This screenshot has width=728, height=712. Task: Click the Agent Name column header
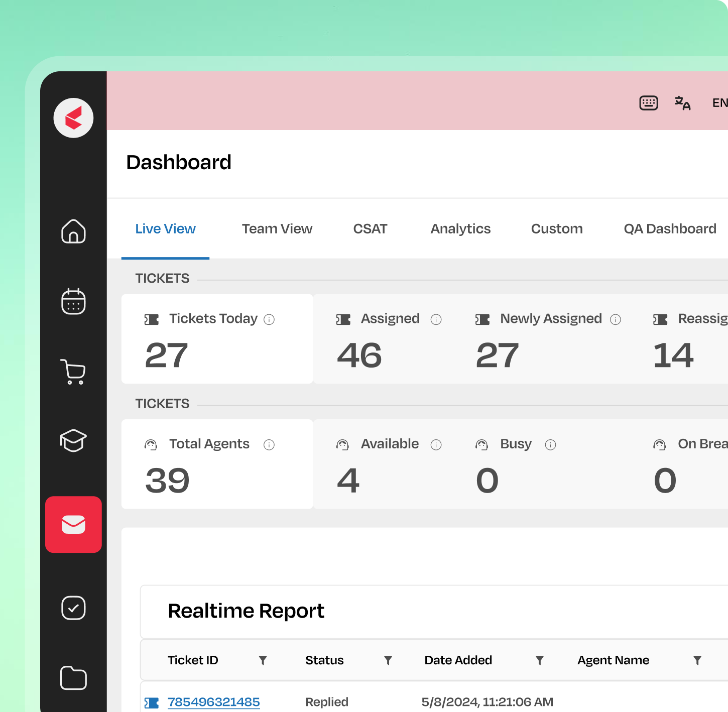(613, 660)
